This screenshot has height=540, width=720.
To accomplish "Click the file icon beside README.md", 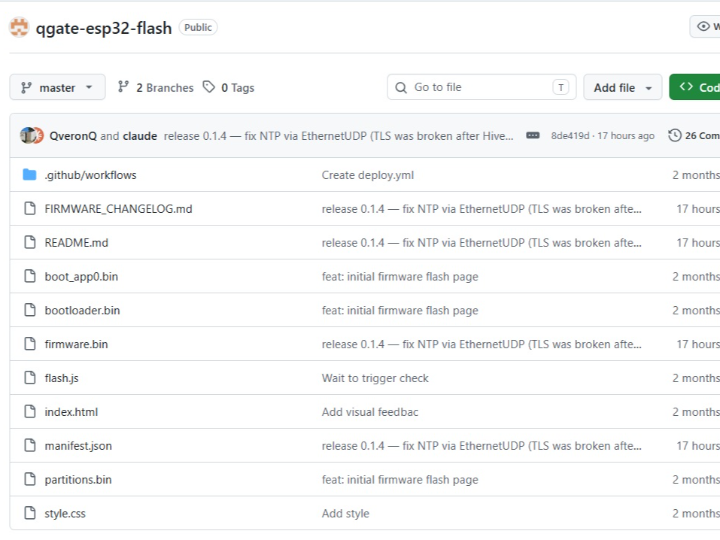I will (29, 243).
